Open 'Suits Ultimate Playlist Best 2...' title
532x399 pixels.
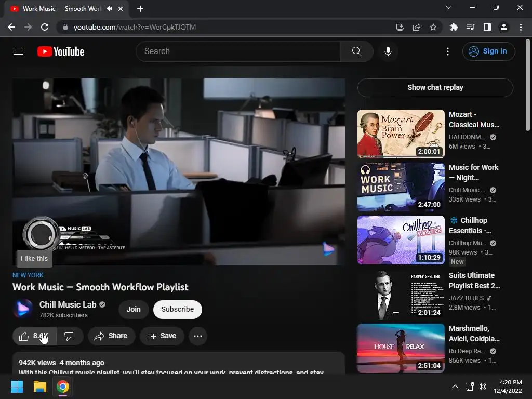(474, 281)
